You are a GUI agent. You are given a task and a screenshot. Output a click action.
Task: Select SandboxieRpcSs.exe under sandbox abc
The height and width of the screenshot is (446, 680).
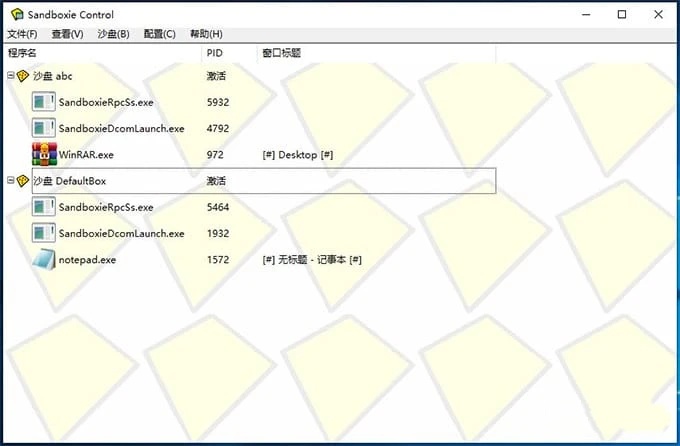point(106,102)
